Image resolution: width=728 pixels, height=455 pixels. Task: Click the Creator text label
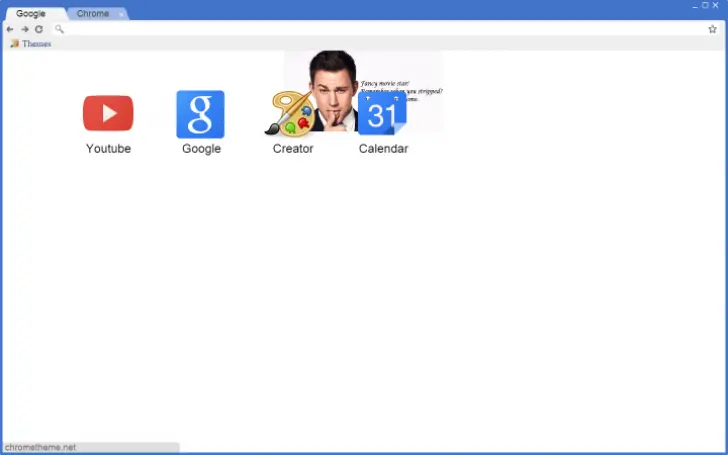pos(293,149)
